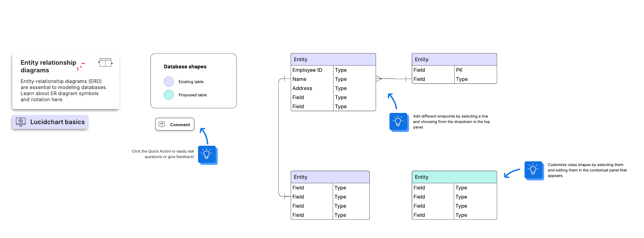Select the PK cell in the top-right entity
Image resolution: width=644 pixels, height=238 pixels.
click(475, 70)
